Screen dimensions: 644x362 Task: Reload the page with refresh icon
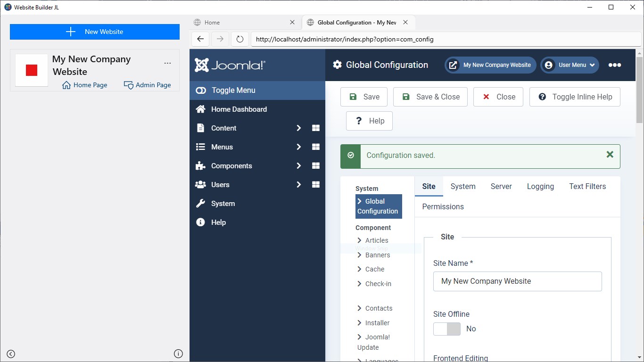click(240, 39)
